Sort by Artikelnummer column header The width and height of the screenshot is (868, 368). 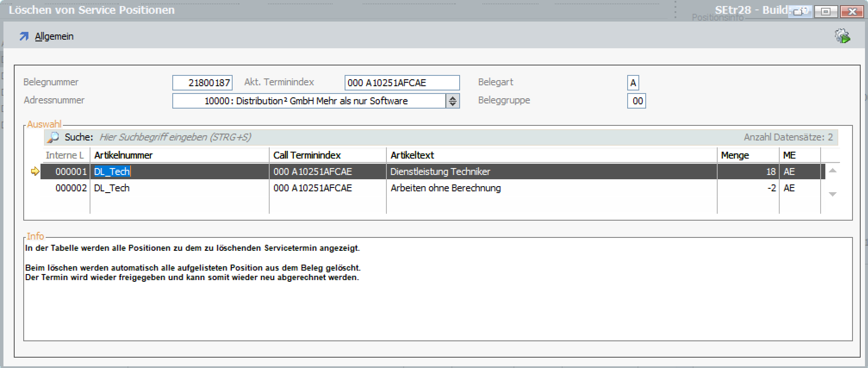pos(179,155)
